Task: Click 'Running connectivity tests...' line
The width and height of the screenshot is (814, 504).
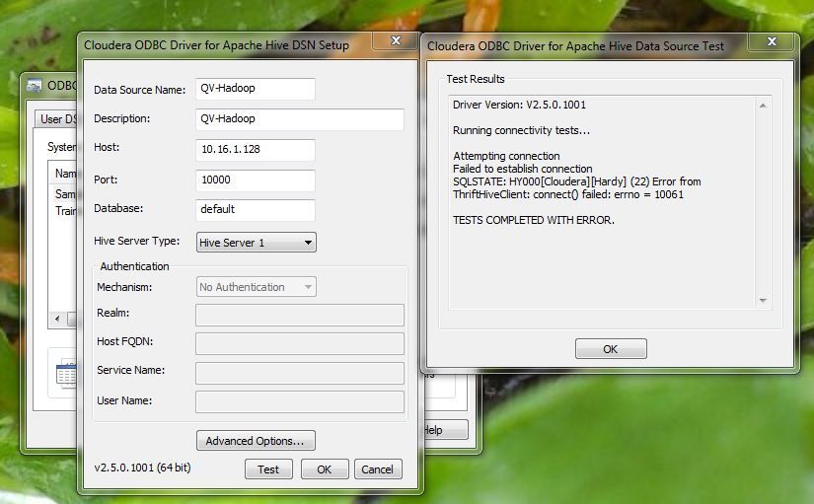Action: pyautogui.click(x=521, y=130)
